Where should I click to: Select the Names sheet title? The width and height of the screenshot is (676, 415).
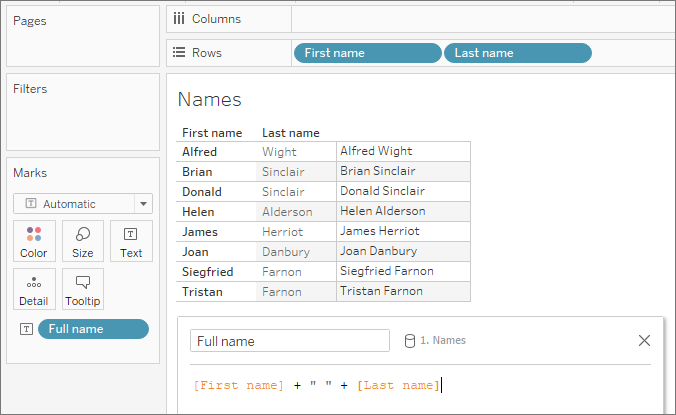pos(210,100)
